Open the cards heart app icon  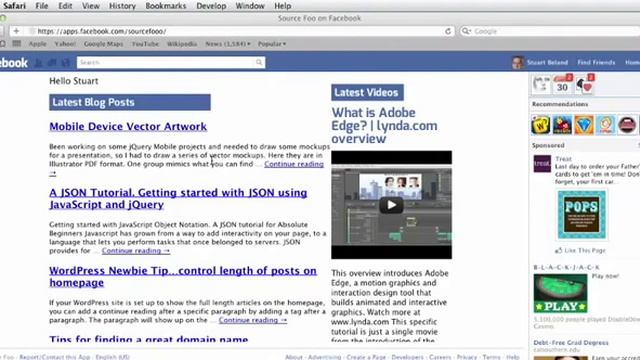coord(584,84)
